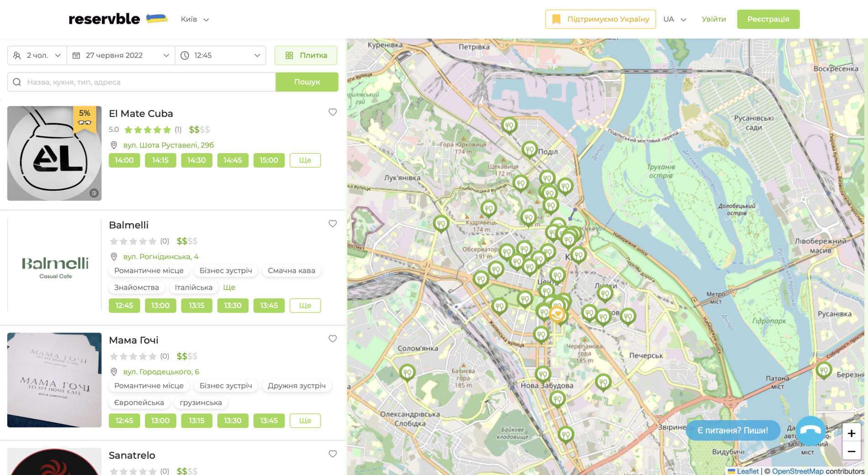Select Balmelli Романтичне місце tag
868x475 pixels.
point(149,270)
